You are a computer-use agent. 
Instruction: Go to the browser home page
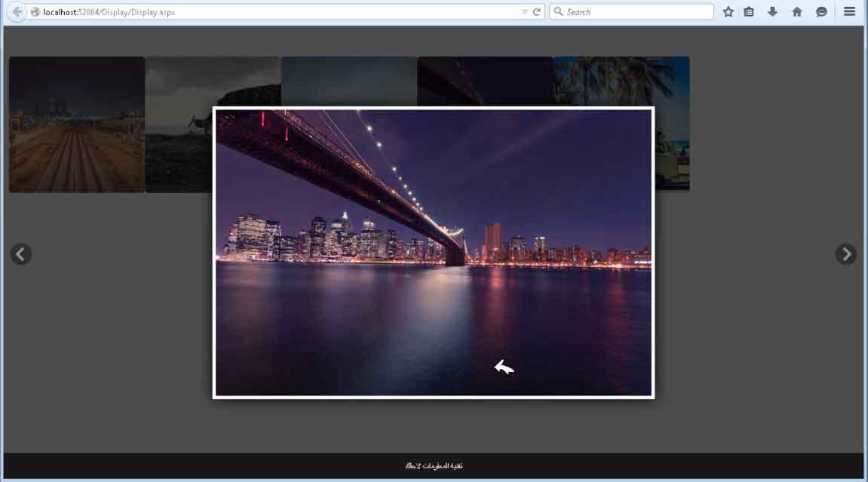(x=796, y=12)
